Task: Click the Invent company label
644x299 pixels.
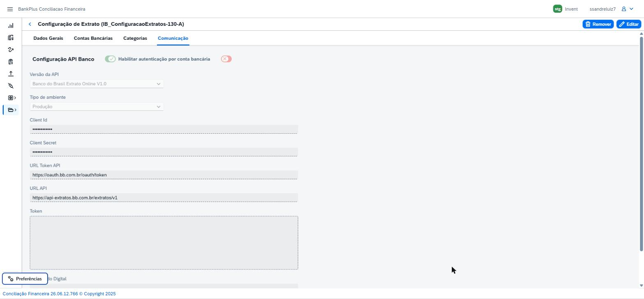Action: tap(571, 9)
